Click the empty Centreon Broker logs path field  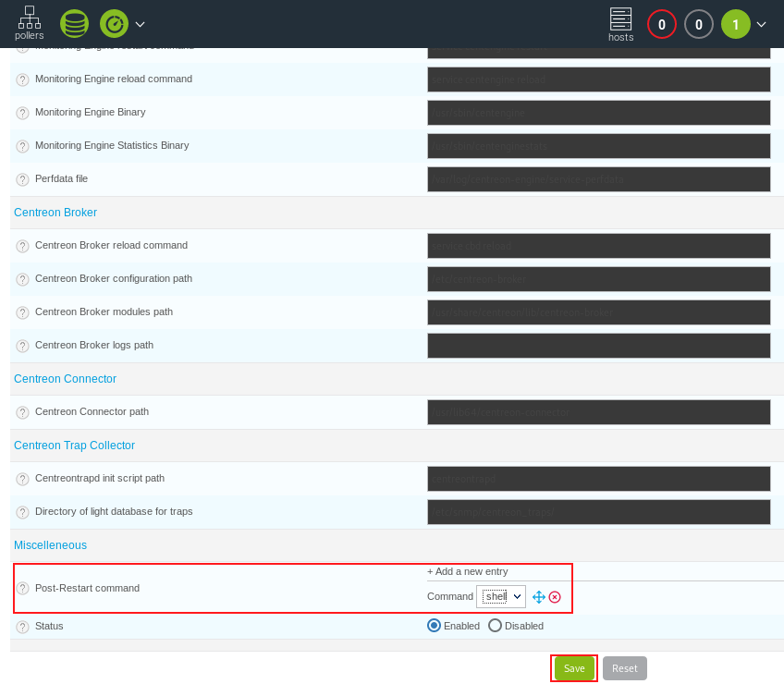pos(598,346)
